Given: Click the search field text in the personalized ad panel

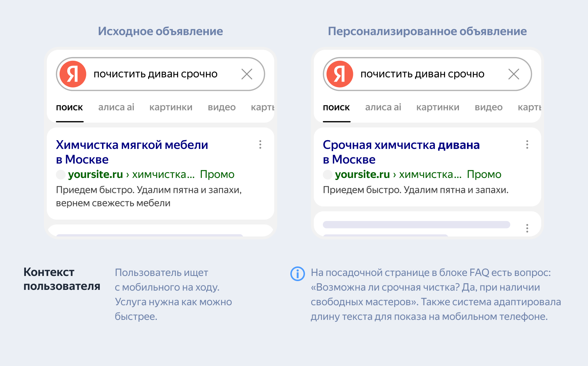Looking at the screenshot, I should [422, 74].
